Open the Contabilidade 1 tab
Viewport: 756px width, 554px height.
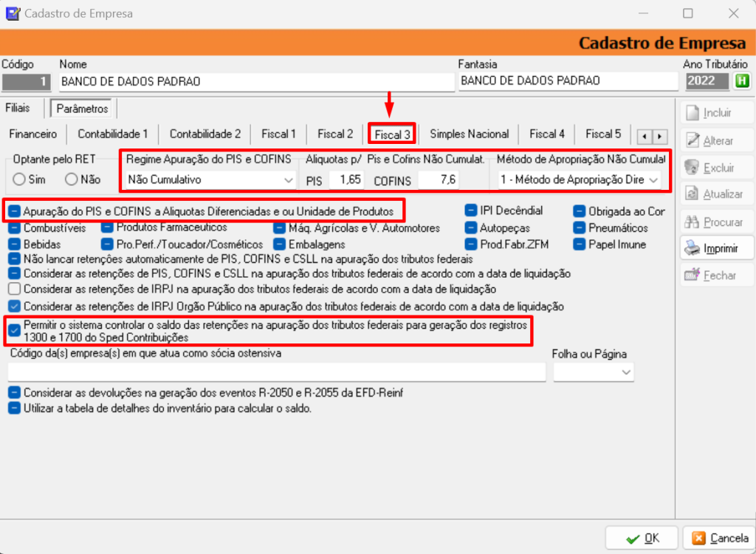[113, 134]
